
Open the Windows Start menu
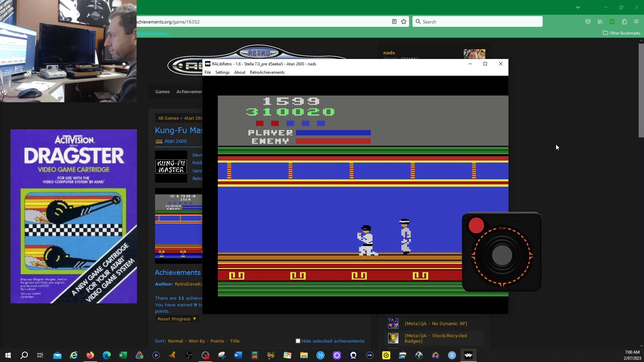(8, 355)
